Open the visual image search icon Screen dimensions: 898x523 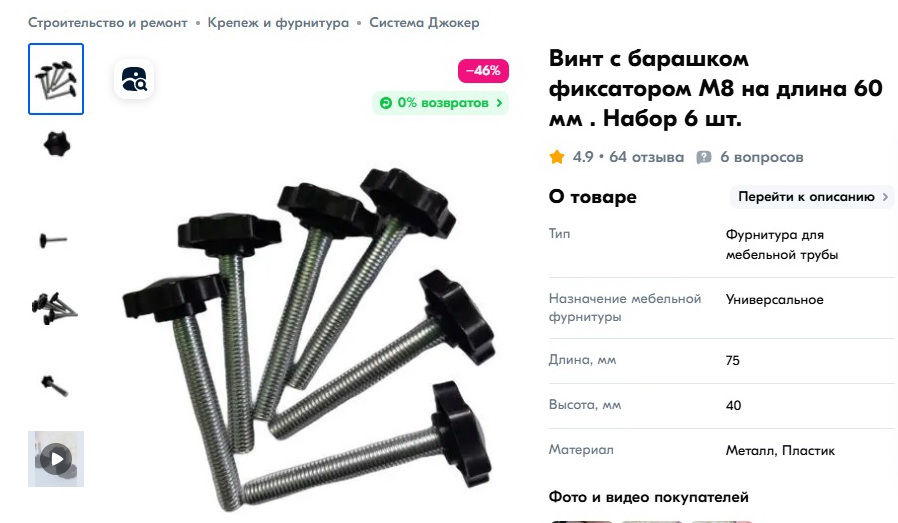pos(134,79)
